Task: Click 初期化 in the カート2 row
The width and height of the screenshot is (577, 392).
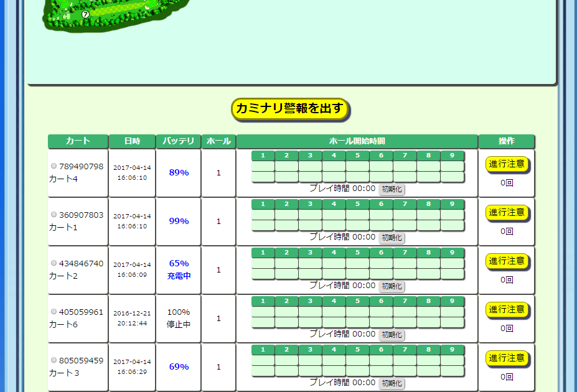Action: [x=392, y=286]
